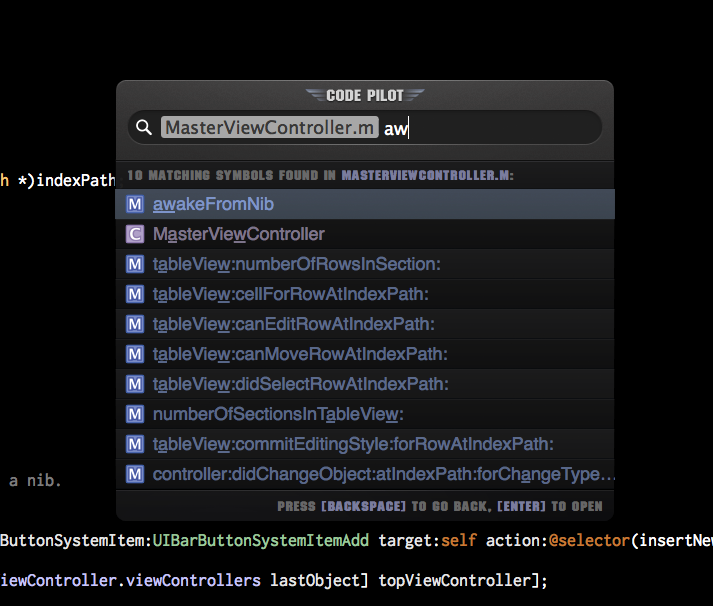The width and height of the screenshot is (713, 606).
Task: Click the Code Pilot title logo
Action: pyautogui.click(x=365, y=95)
